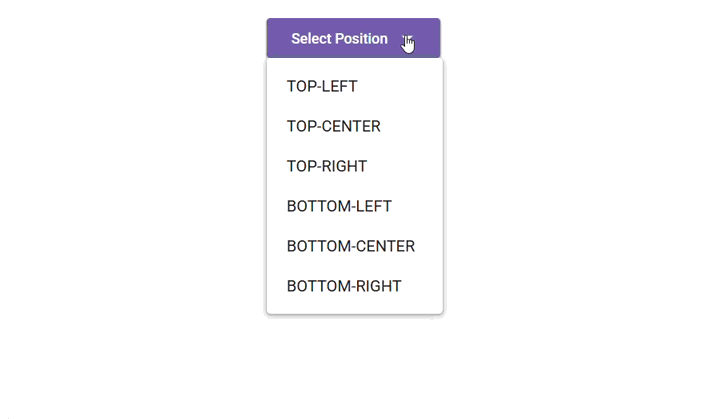Click the last item in position list
The image size is (707, 419).
(344, 287)
